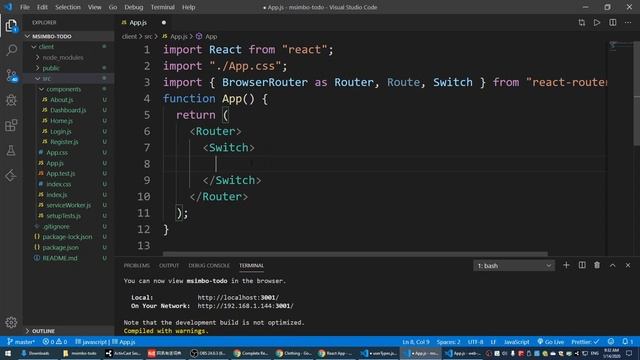Click the master git branch indicator
Screen dimensions: 640x360
click(21, 342)
